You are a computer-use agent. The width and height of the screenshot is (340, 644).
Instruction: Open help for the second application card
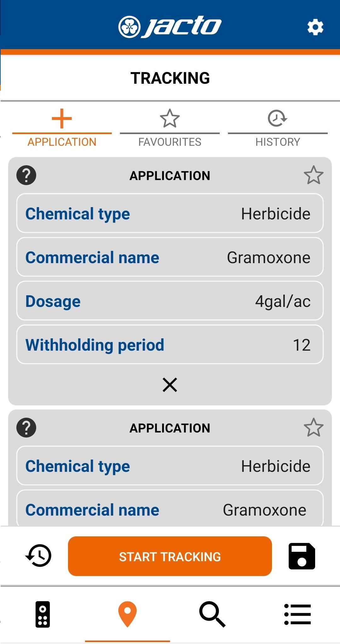coord(26,428)
